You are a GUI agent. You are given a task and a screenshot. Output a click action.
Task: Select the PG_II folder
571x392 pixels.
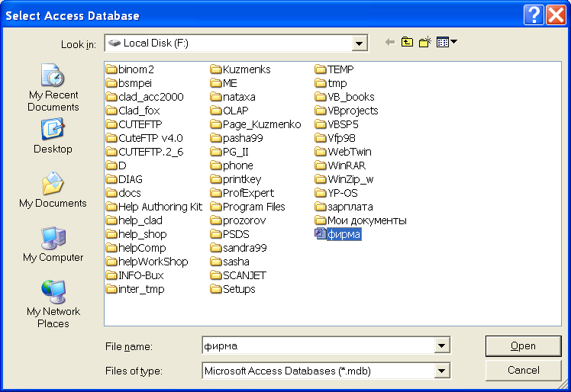[230, 152]
